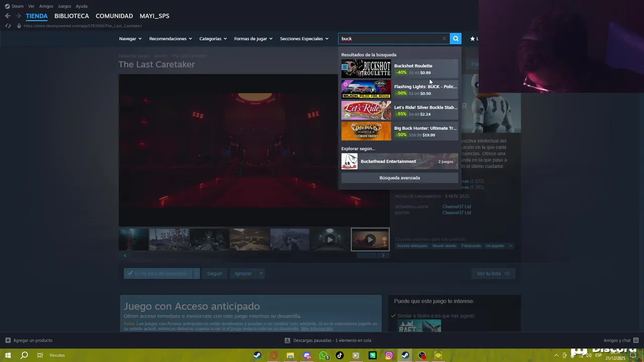This screenshot has height=362, width=644.
Task: Open the Recomendaciones dropdown
Action: click(171, 39)
